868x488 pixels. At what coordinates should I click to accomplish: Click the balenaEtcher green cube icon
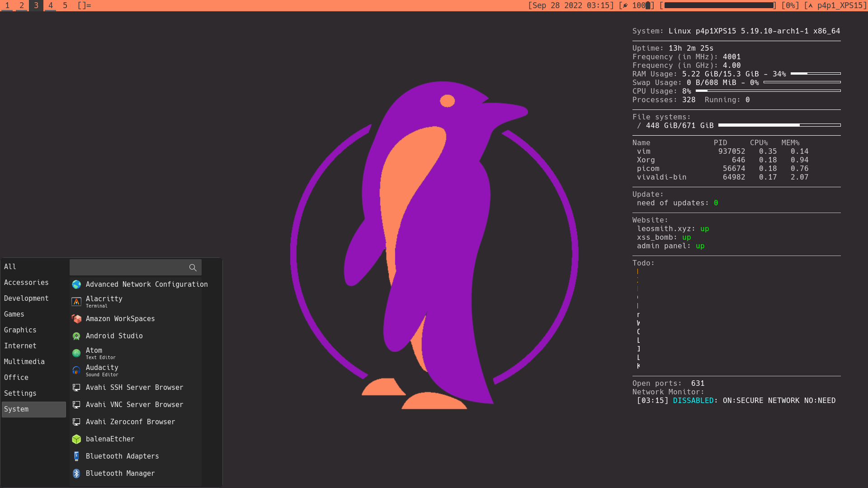tap(76, 439)
